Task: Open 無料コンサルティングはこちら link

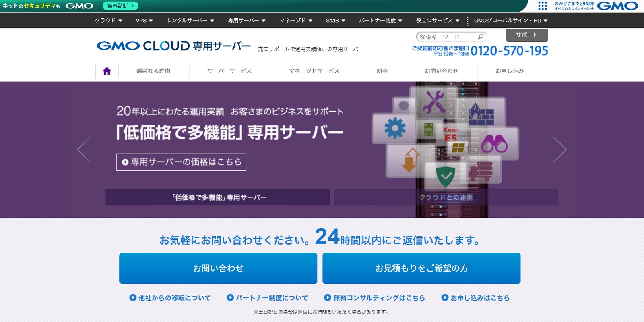Action: coord(375,298)
